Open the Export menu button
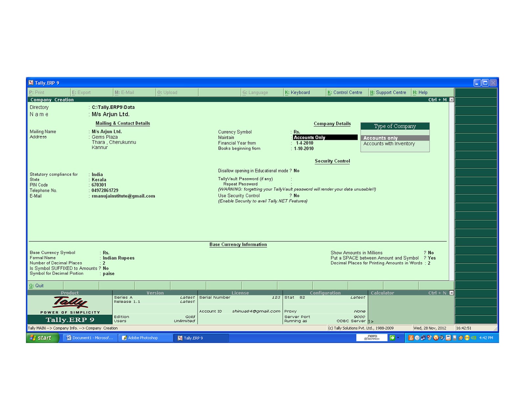The height and width of the screenshot is (420, 525). (x=92, y=93)
